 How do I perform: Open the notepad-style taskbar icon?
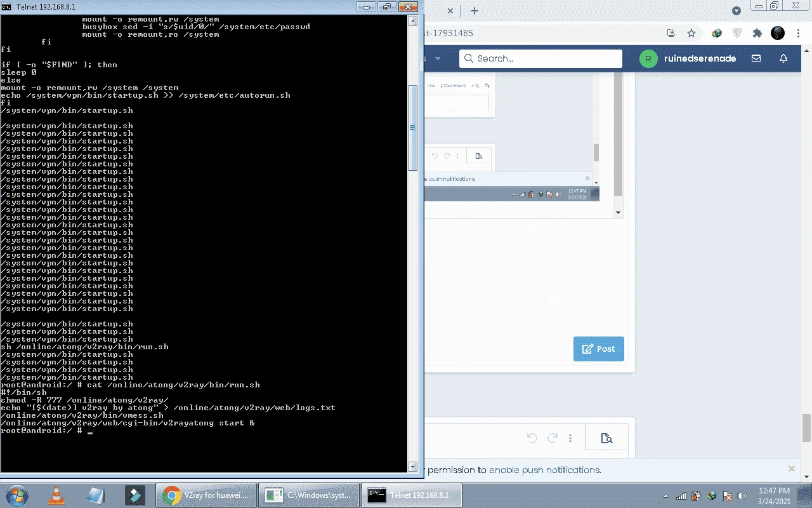coord(95,495)
